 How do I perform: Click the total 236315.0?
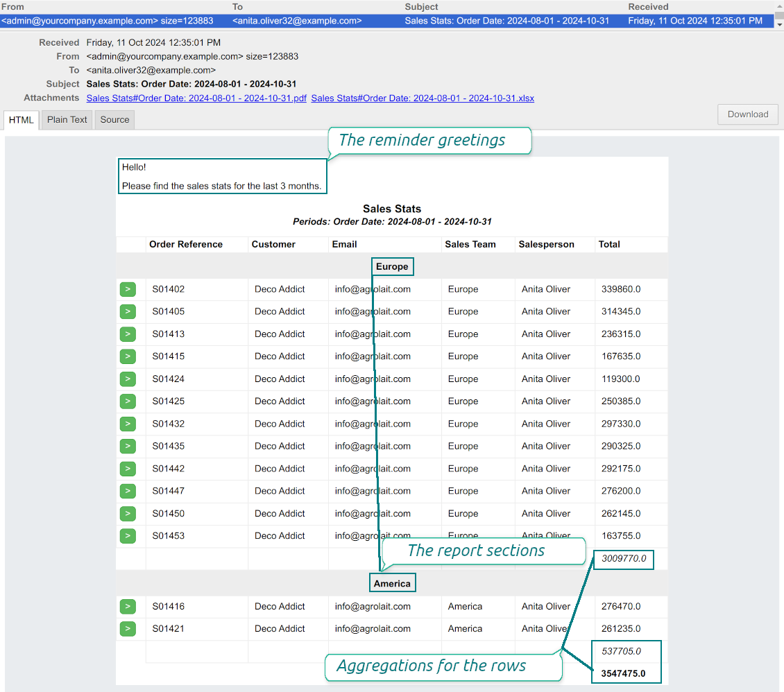[621, 334]
